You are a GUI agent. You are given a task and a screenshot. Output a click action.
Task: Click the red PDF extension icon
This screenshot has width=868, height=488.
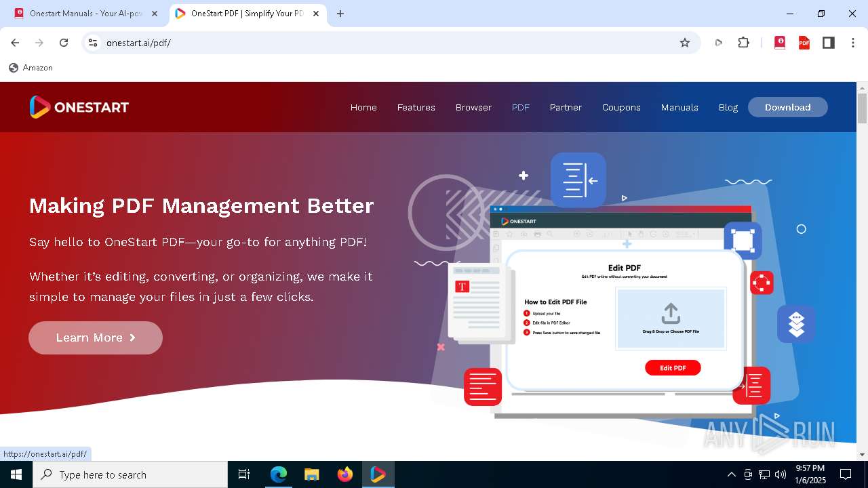(x=804, y=43)
